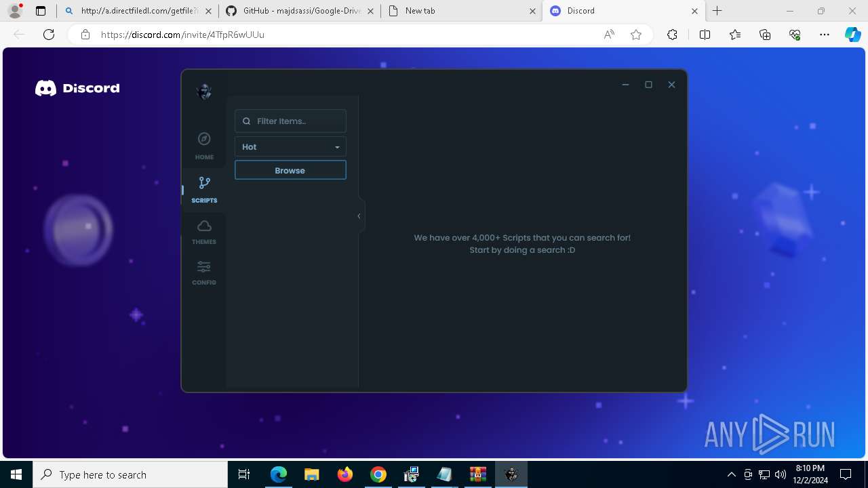Viewport: 868px width, 488px height.
Task: Click the app avatar logo in the sidebar
Action: coord(204,91)
